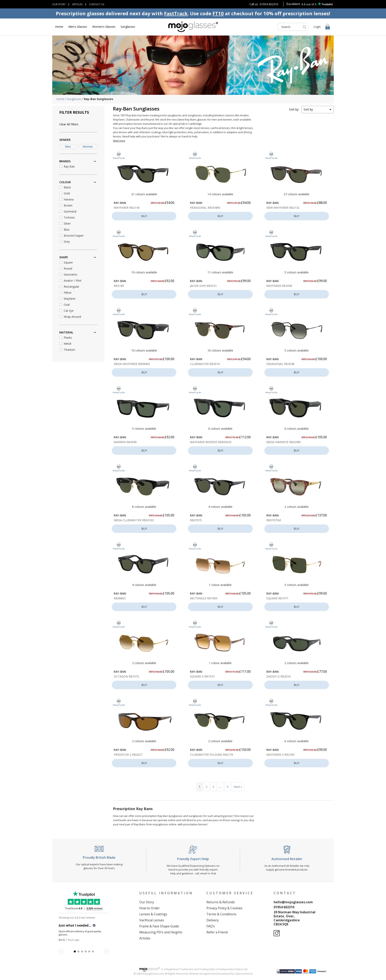Enable the Tortoise colour filter
This screenshot has height=980, width=386.
tap(61, 217)
